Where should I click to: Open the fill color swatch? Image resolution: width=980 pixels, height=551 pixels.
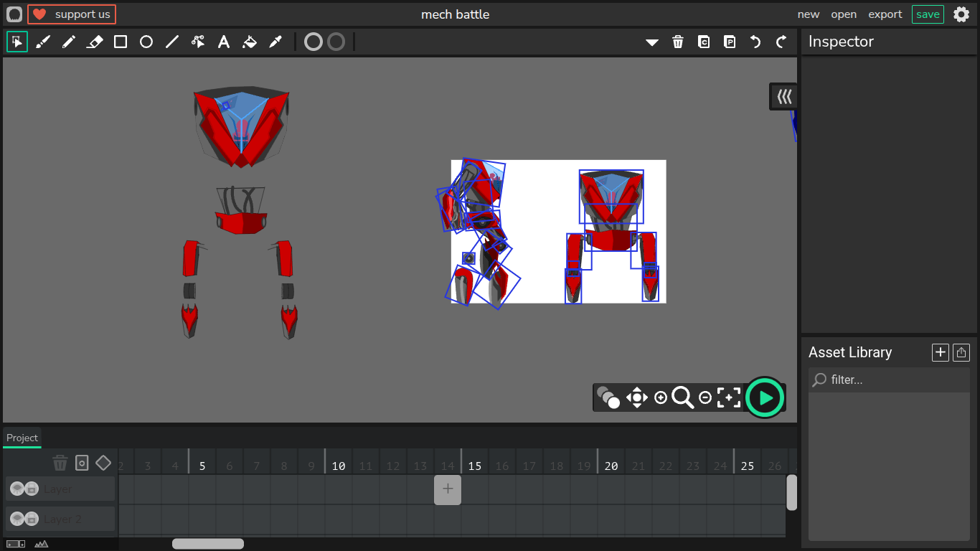coord(314,42)
